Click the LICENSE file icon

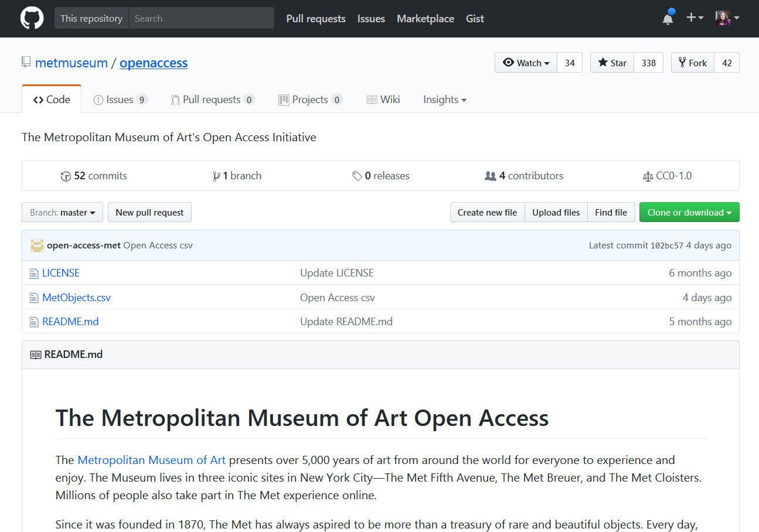point(34,273)
